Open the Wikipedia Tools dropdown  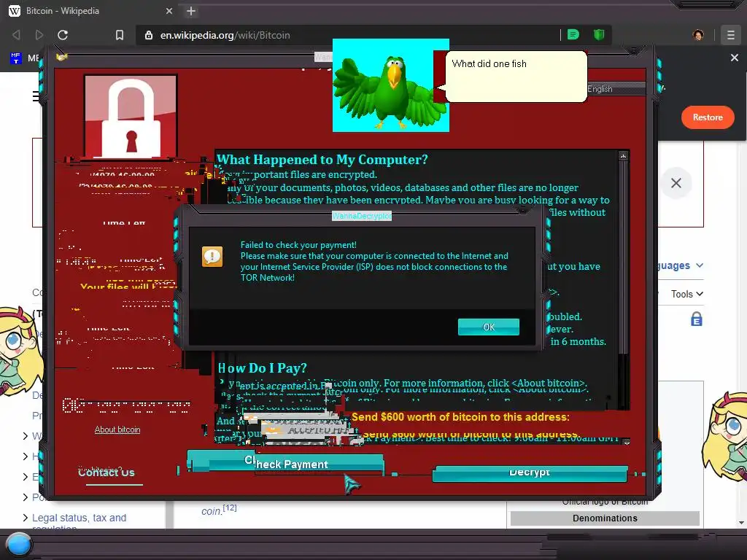[687, 295]
